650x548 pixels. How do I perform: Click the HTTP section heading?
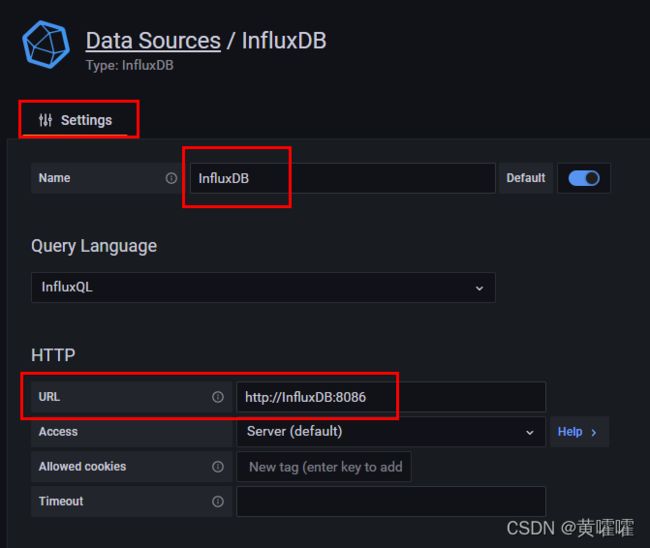(53, 355)
